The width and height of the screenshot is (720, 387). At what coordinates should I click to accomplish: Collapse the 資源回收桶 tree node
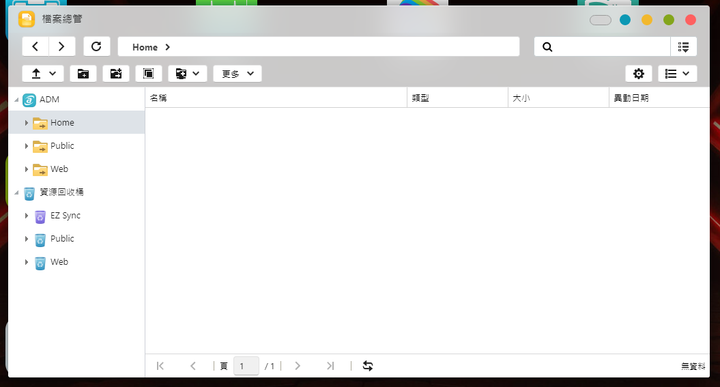pyautogui.click(x=17, y=192)
